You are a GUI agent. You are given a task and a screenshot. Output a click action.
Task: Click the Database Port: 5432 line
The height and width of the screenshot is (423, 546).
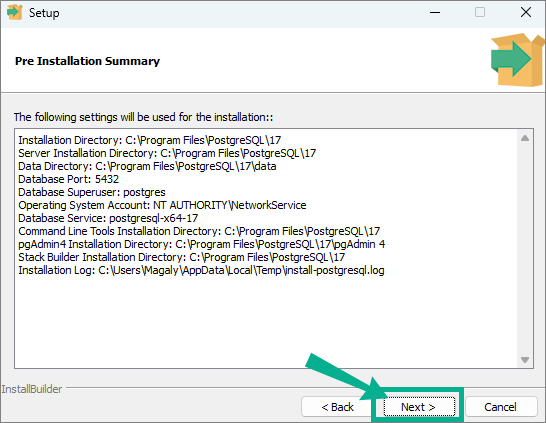tap(68, 179)
